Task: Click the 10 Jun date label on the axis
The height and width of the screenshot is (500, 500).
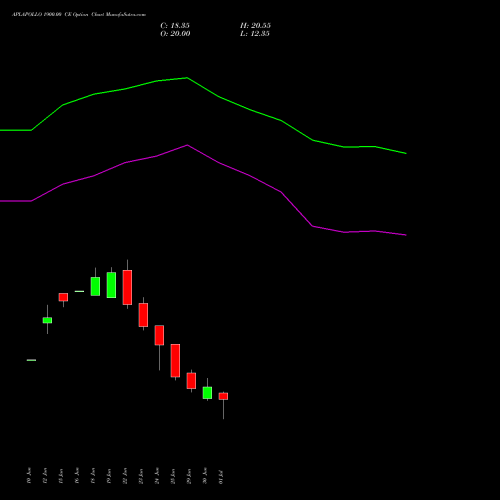Action: (x=29, y=476)
